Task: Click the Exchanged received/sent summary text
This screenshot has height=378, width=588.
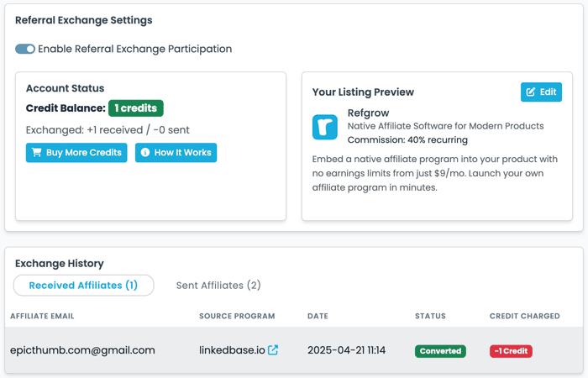Action: coord(108,129)
